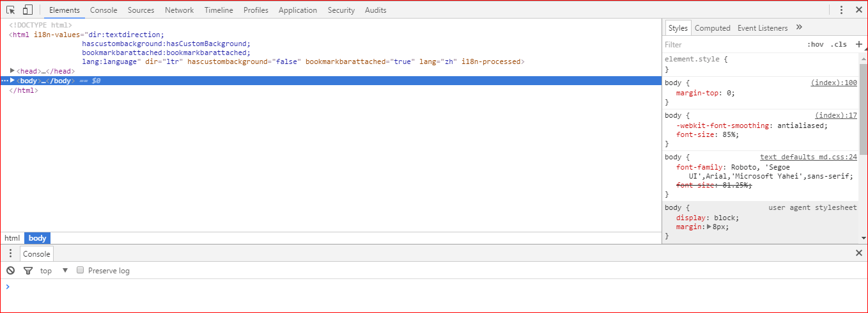Open the (index):17 source link

pos(836,115)
